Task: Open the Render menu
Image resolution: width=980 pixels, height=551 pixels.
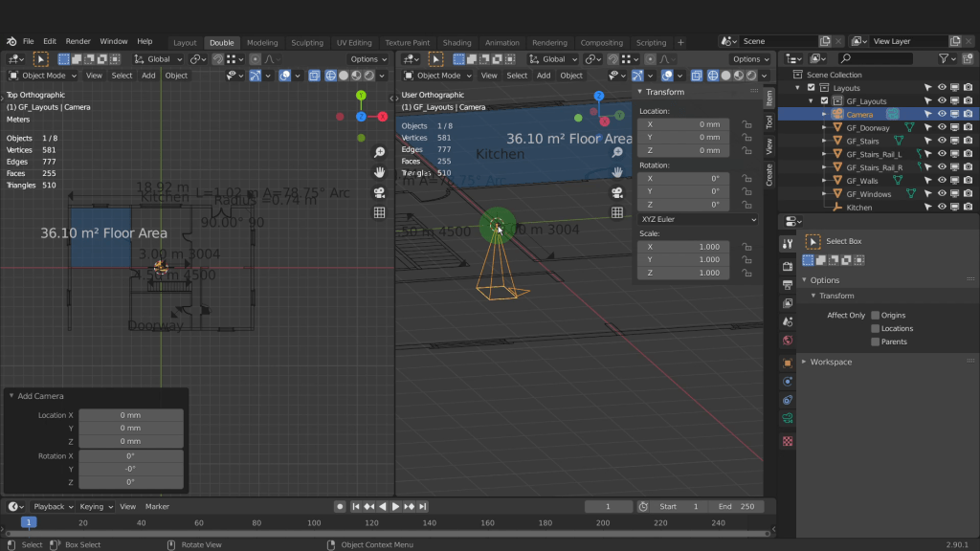Action: coord(78,42)
